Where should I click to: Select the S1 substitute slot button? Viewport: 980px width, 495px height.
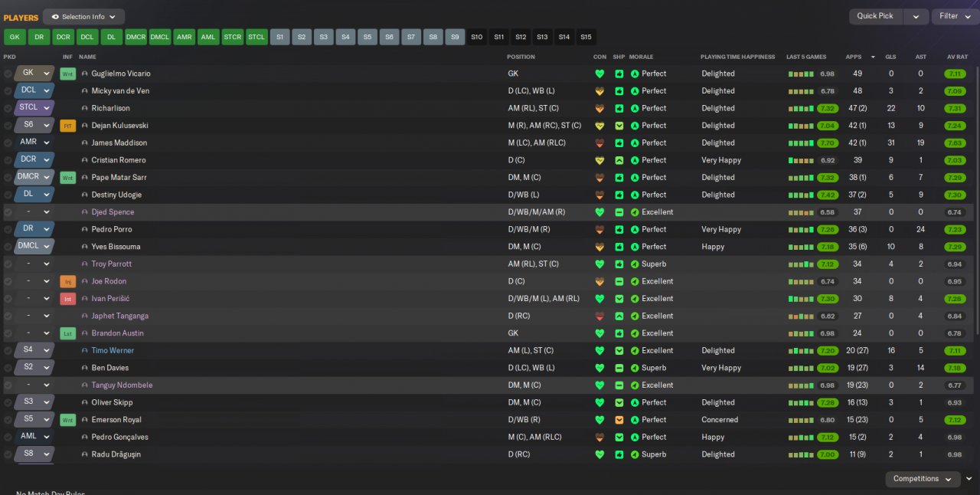[x=280, y=37]
